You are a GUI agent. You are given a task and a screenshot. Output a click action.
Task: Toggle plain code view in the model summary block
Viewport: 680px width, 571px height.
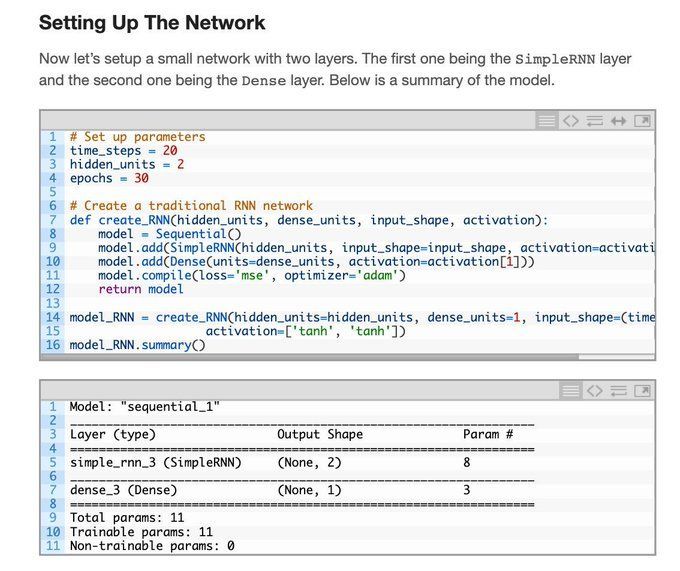point(595,391)
